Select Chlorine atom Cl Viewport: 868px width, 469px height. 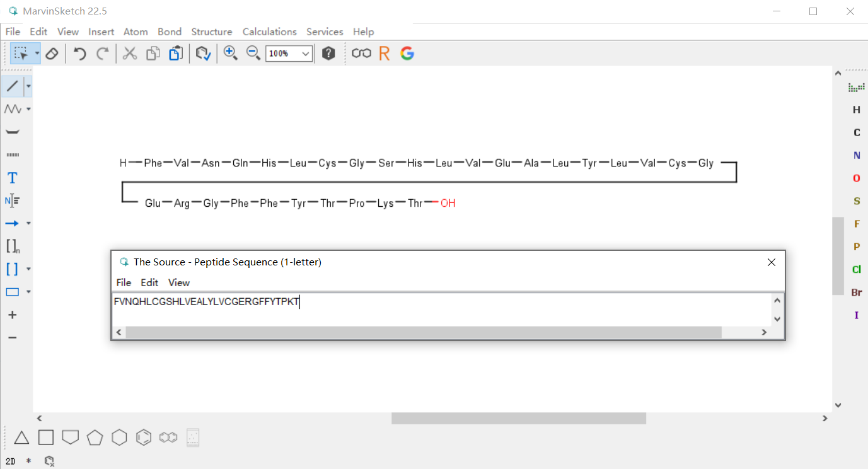(x=857, y=269)
